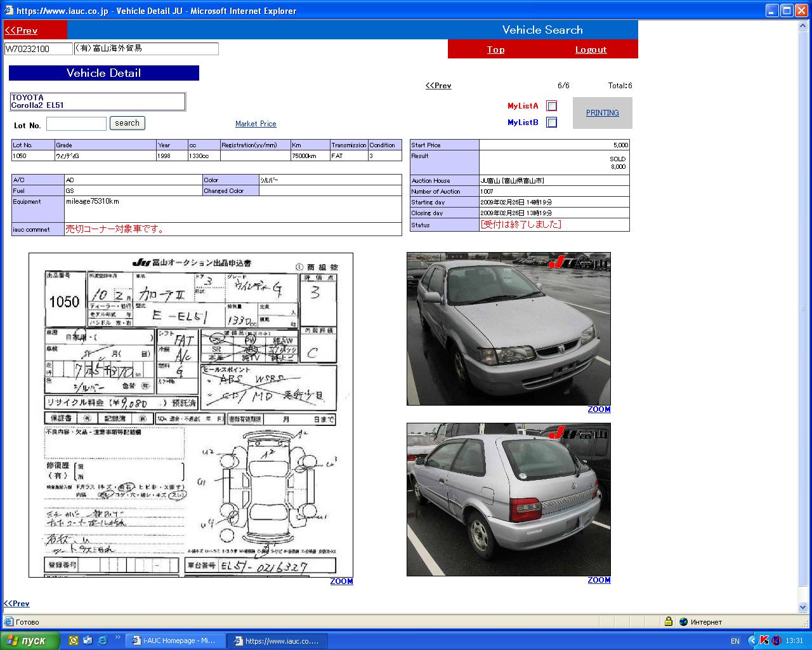The height and width of the screenshot is (650, 812).
Task: Click the シルバー color value cell
Action: click(330, 180)
